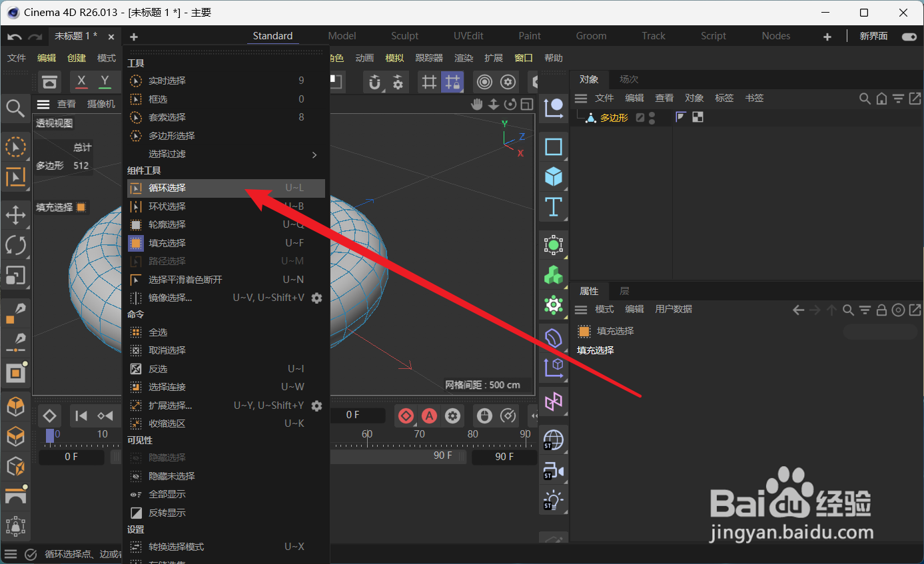Click the Redo arrow icon
Screen dimensions: 924x564
[x=35, y=37]
